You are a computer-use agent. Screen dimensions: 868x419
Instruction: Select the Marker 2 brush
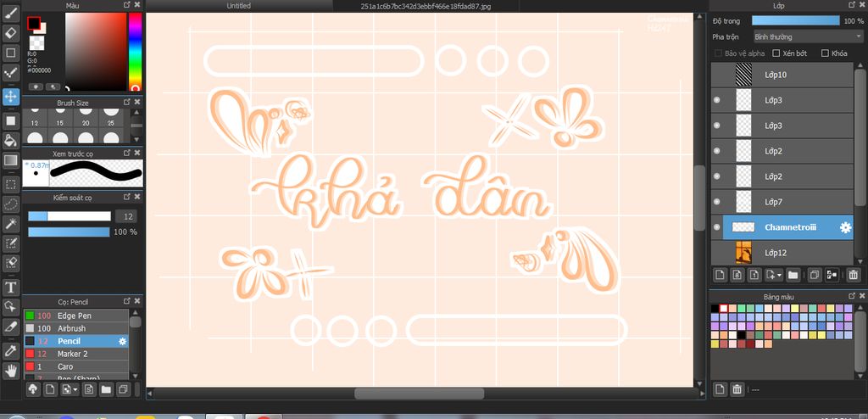75,354
